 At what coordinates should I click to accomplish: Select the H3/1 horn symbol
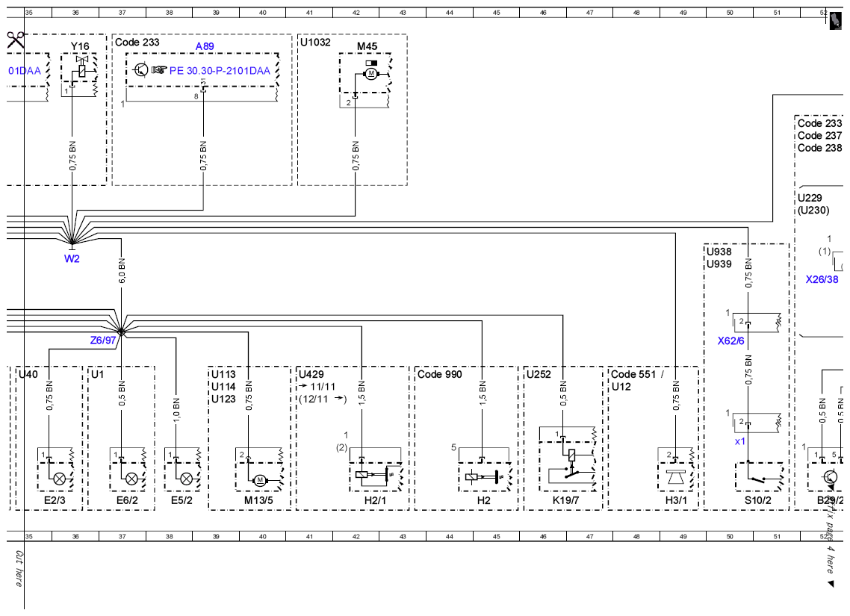tap(675, 478)
